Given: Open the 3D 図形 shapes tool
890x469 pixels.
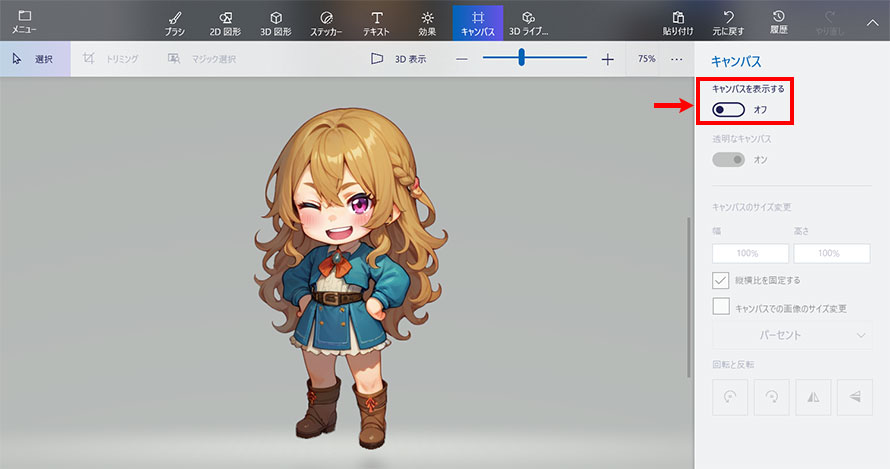Looking at the screenshot, I should click(276, 23).
